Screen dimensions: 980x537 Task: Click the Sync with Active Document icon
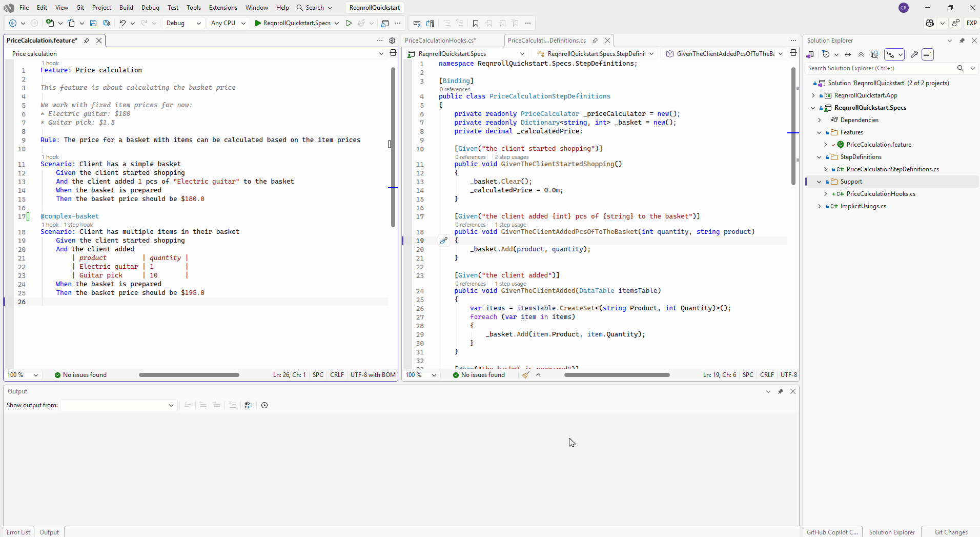(848, 54)
